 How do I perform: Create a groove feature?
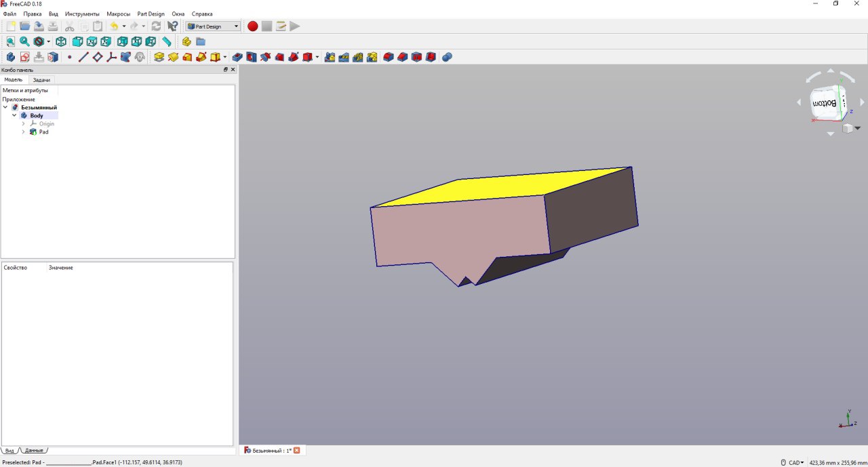pyautogui.click(x=265, y=57)
